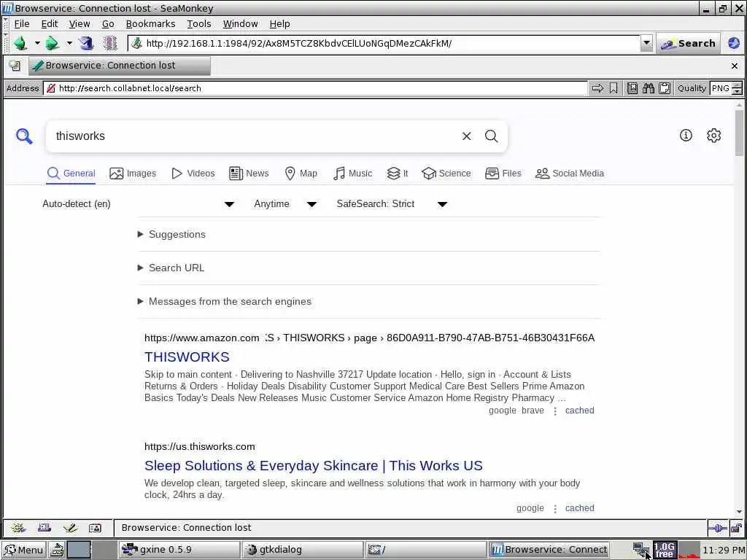Switch to the Science category

446,174
